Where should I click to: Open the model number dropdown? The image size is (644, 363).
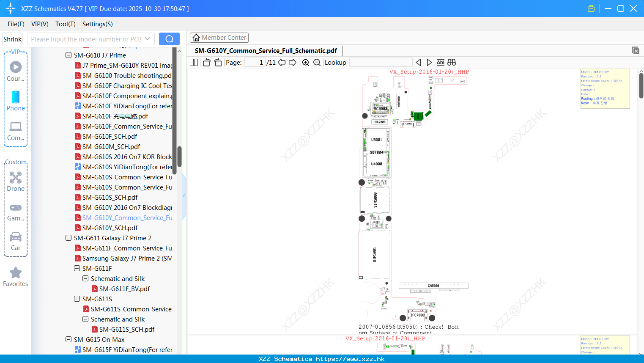[x=148, y=39]
